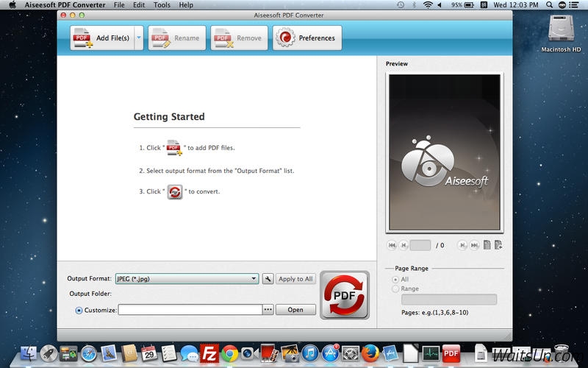Open Messages speech-bubble icon in dock
Image resolution: width=588 pixels, height=368 pixels.
coord(190,354)
